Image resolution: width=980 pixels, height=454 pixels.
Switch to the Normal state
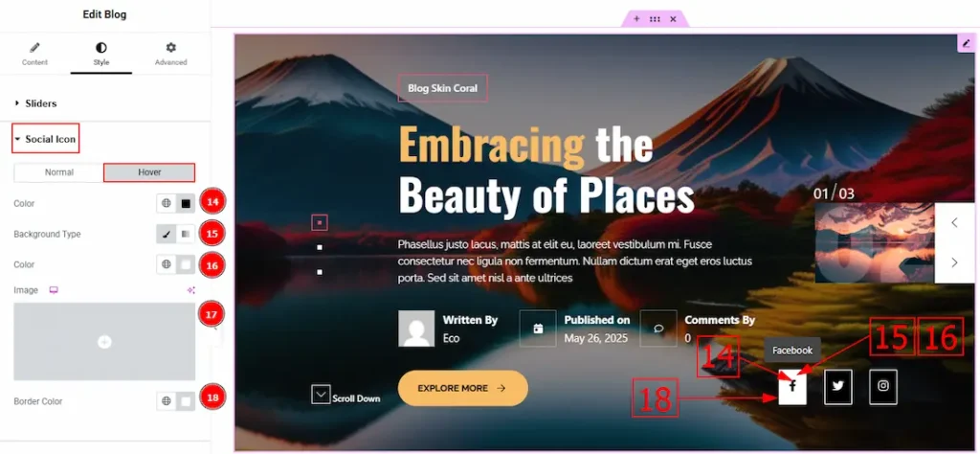click(x=58, y=172)
